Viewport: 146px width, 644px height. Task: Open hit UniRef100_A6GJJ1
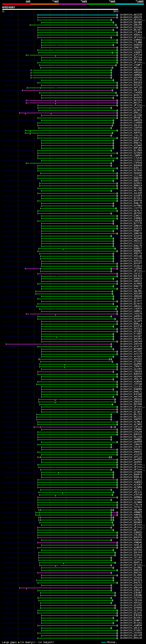131,67
